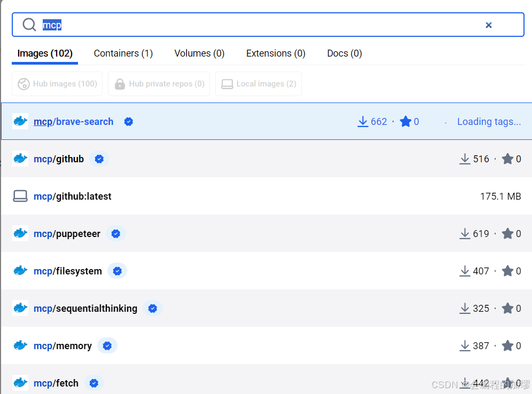Image resolution: width=532 pixels, height=394 pixels.
Task: Click the search magnifier icon
Action: (29, 25)
